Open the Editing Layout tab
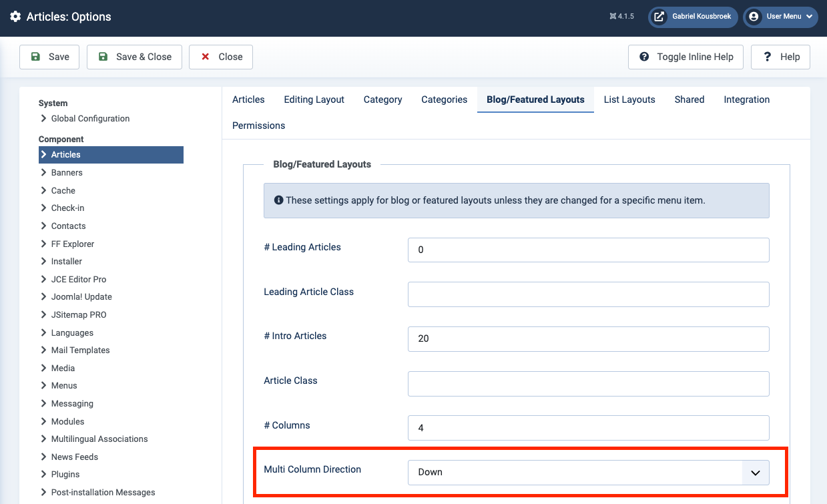 click(314, 99)
